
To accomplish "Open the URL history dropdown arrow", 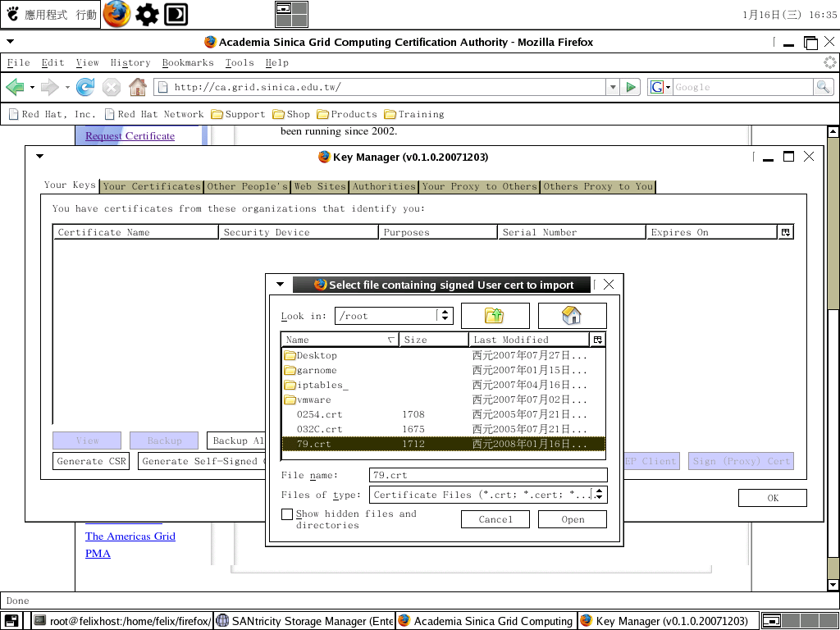I will 613,87.
